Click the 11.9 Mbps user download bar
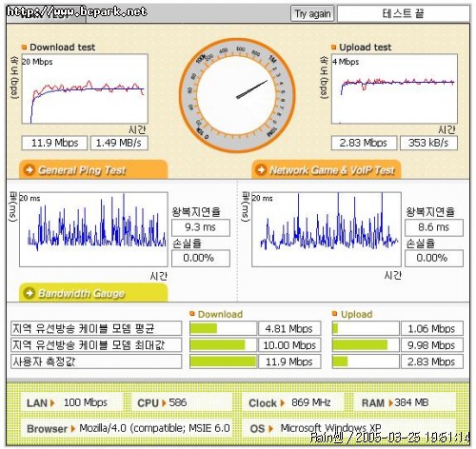The height and width of the screenshot is (449, 476). [223, 361]
